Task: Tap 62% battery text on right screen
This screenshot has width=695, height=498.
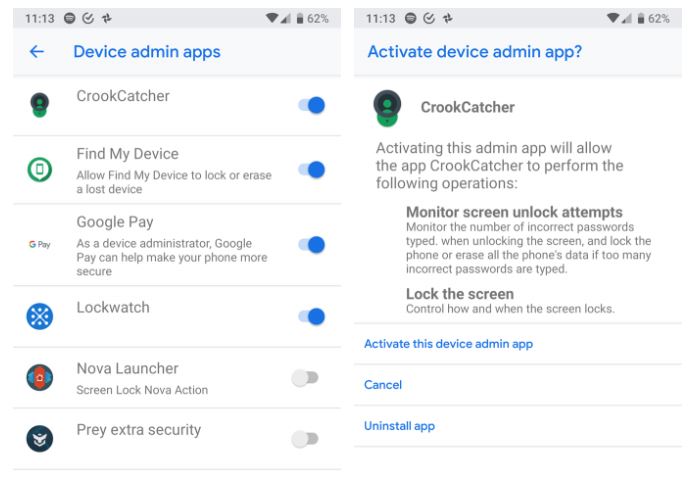Action: pos(659,19)
